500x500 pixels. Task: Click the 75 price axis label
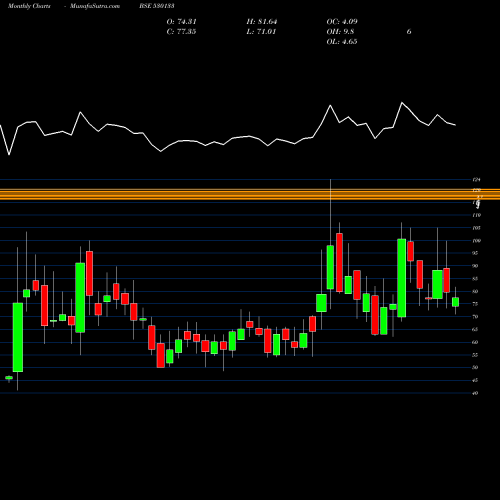coord(475,304)
